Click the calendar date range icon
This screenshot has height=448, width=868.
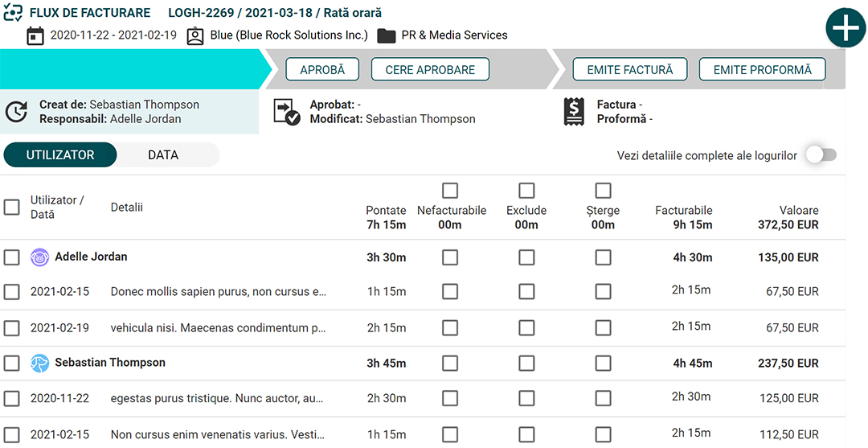click(x=35, y=36)
